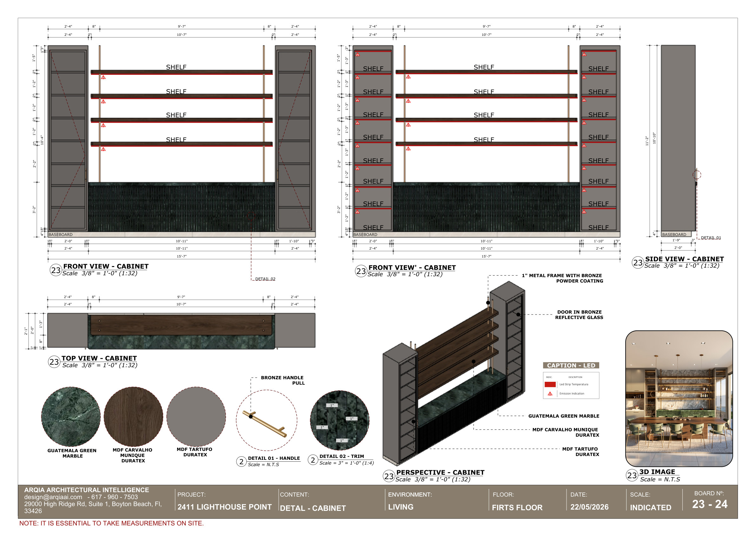Click the "Led Strip Temperatura" legend text
The height and width of the screenshot is (534, 756).
[574, 384]
